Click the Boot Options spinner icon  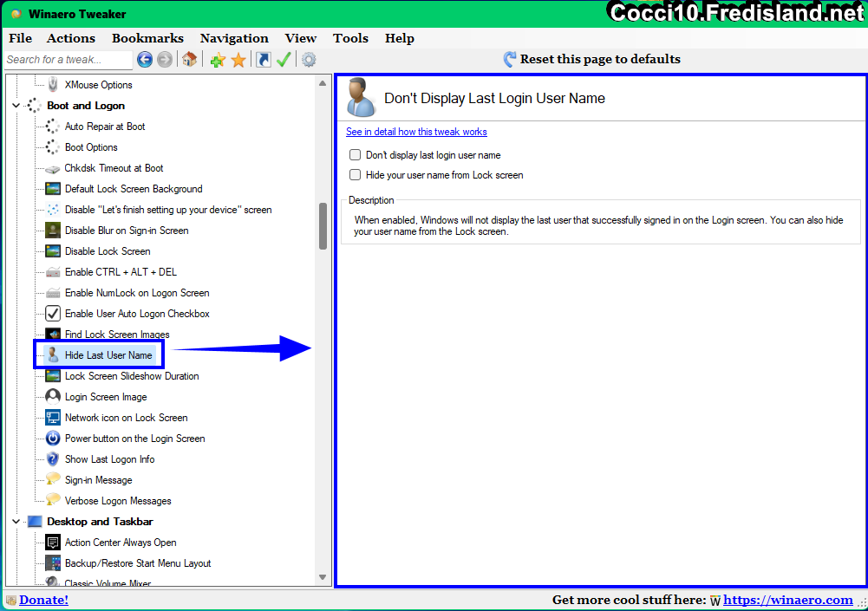[53, 147]
